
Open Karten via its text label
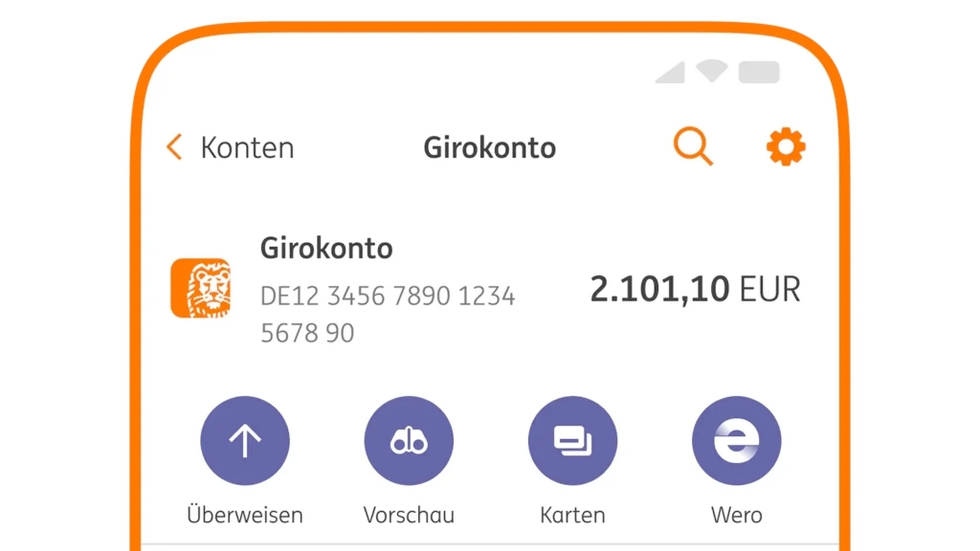[572, 515]
